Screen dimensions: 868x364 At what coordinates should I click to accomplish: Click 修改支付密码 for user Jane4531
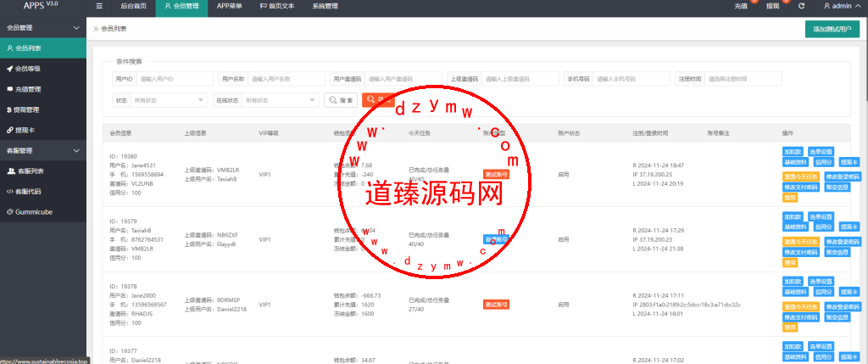click(x=800, y=187)
